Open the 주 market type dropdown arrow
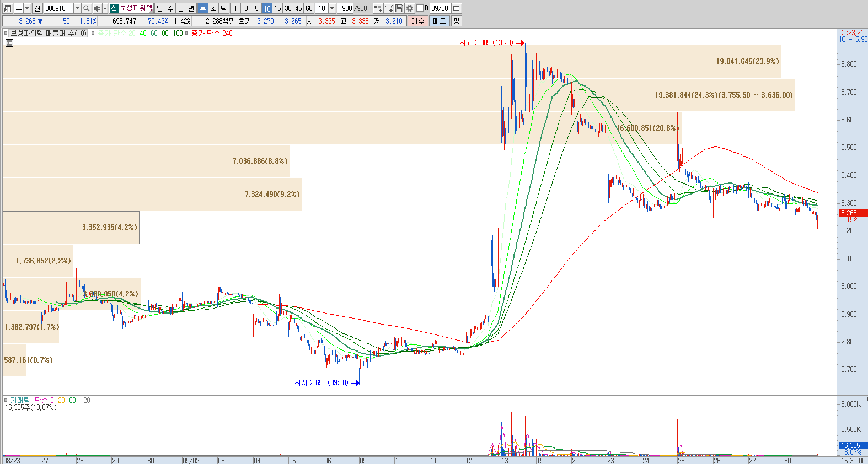 pyautogui.click(x=27, y=8)
